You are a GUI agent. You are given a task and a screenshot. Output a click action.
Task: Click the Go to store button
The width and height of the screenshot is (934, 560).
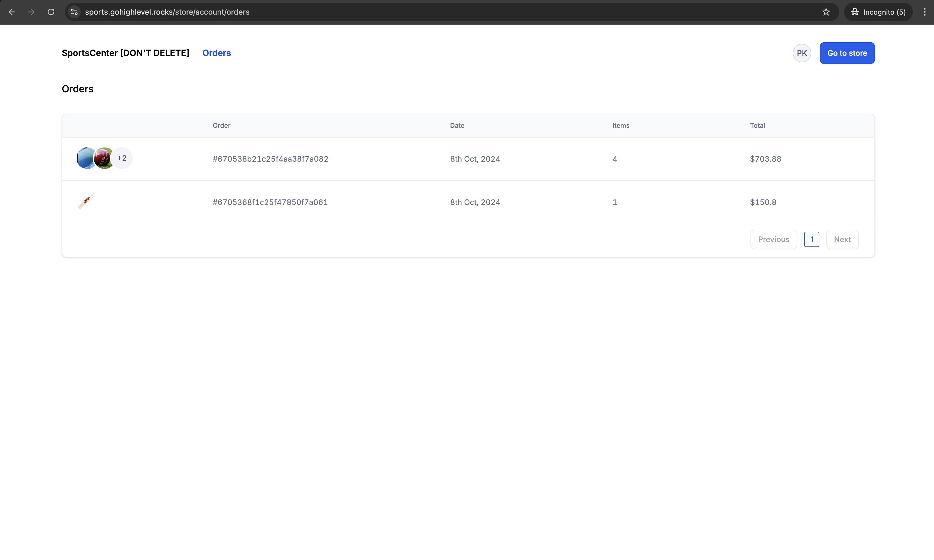(847, 53)
